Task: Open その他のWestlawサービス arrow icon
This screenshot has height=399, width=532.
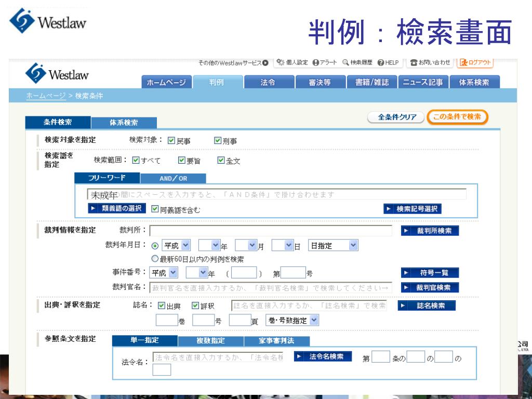Action: tap(265, 63)
